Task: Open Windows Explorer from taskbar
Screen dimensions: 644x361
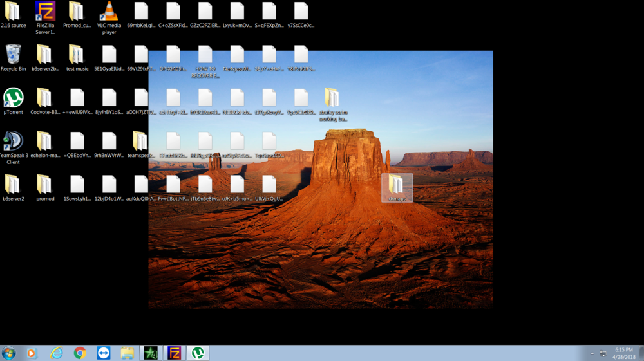Action: tap(128, 353)
